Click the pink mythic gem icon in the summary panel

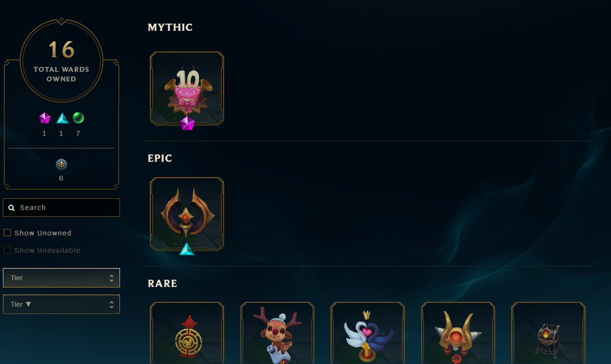tap(45, 118)
